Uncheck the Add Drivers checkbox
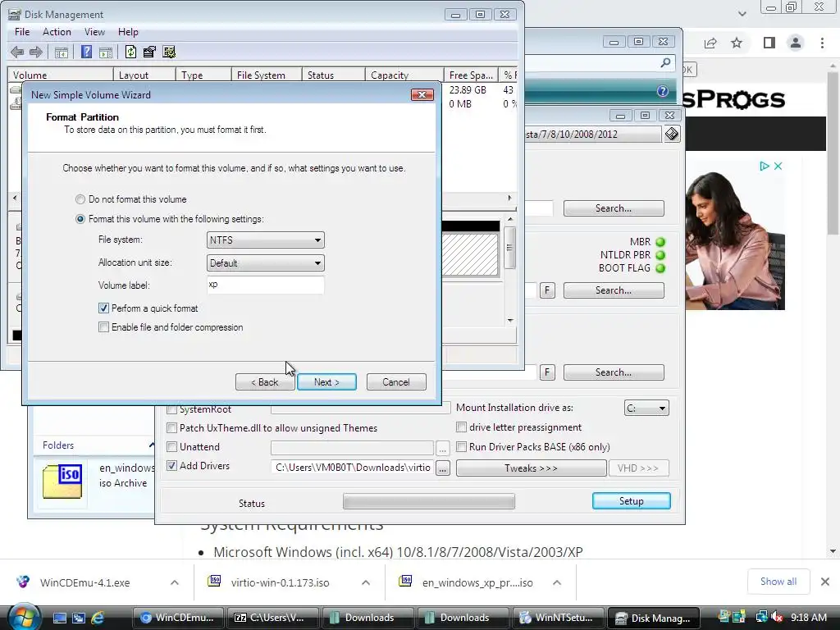 tap(172, 466)
